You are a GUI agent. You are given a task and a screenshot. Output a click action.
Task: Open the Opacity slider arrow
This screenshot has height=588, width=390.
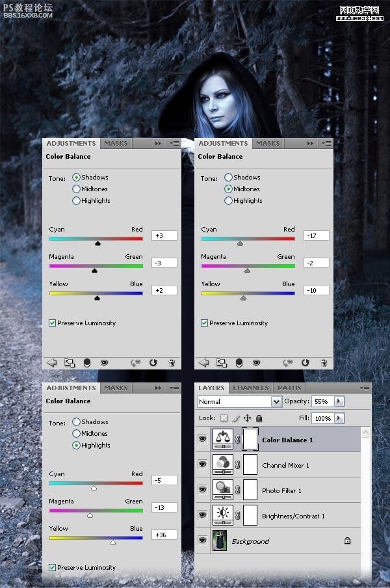339,401
